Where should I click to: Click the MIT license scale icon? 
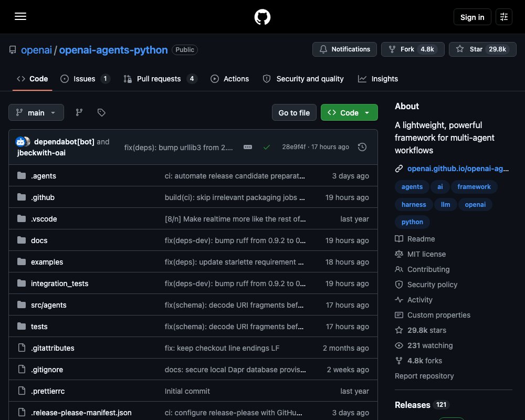coord(399,254)
